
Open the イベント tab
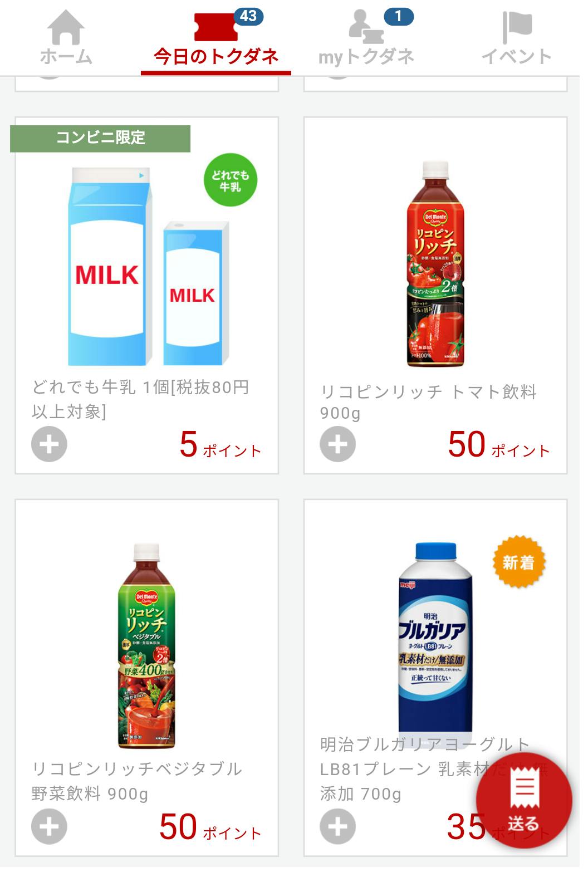[516, 39]
